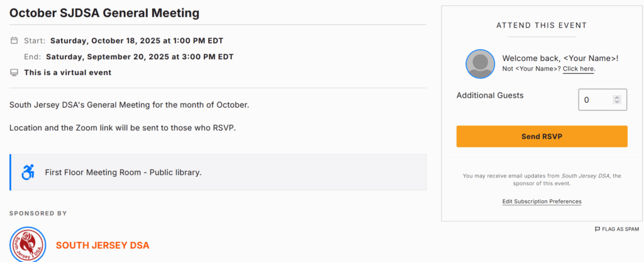Click the calendar icon beside Start date

coord(14,40)
